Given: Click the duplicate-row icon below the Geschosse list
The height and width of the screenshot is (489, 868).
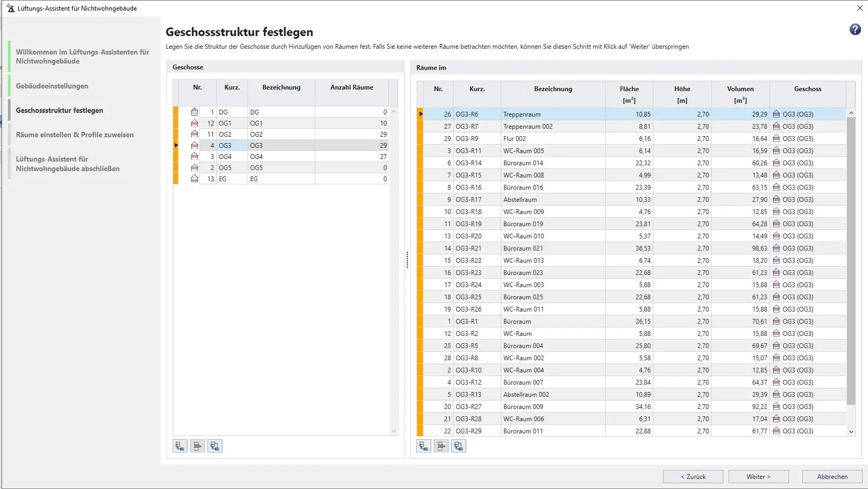Looking at the screenshot, I should pyautogui.click(x=215, y=446).
